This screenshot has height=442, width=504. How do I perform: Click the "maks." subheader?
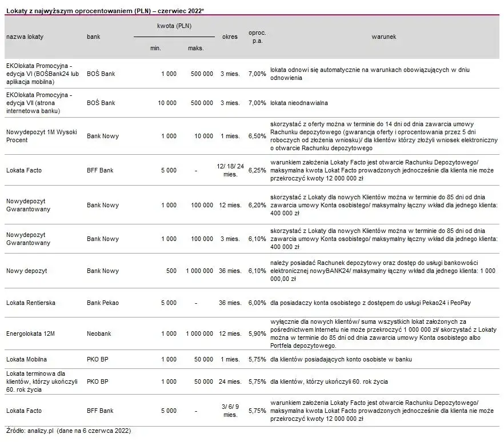point(196,48)
